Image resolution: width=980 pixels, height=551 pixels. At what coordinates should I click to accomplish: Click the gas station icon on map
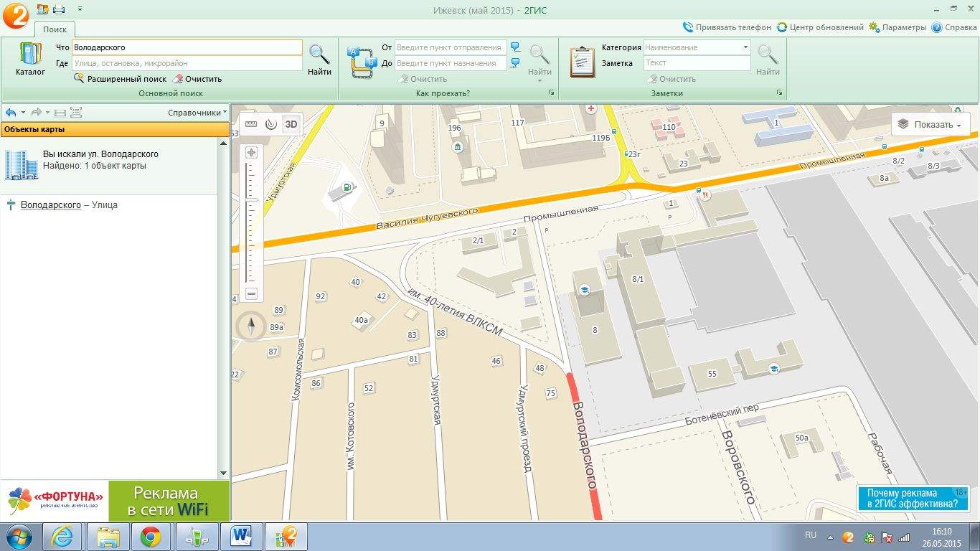[x=348, y=188]
